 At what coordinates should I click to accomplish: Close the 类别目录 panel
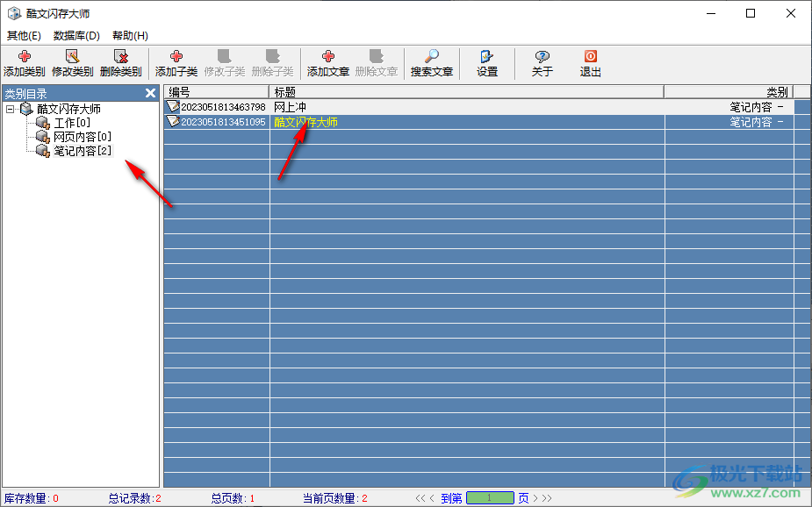(x=150, y=93)
